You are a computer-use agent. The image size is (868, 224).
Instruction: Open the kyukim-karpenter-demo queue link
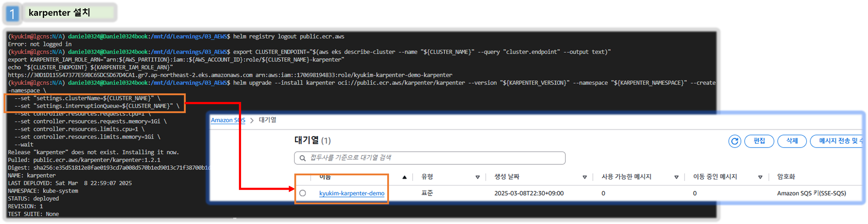coord(352,193)
